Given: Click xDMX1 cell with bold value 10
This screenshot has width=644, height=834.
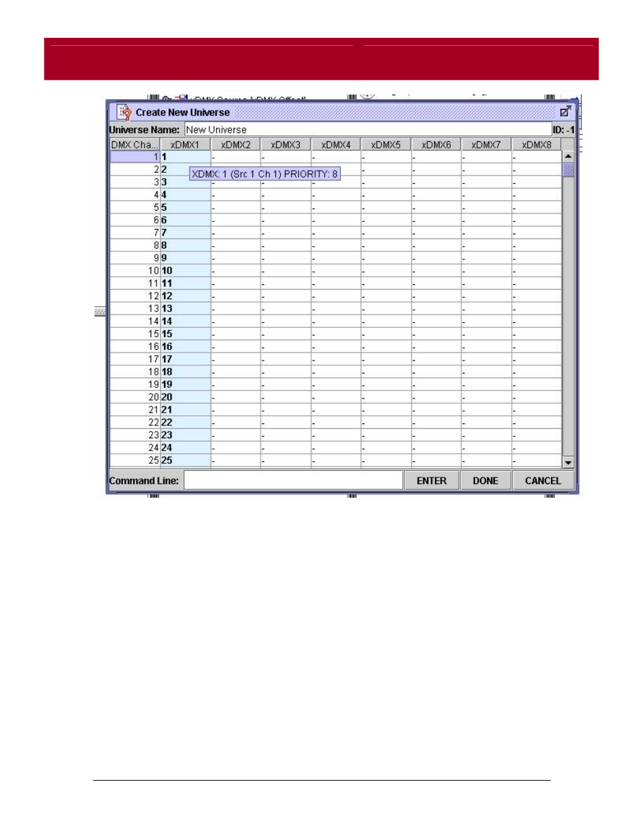Looking at the screenshot, I should click(x=185, y=271).
